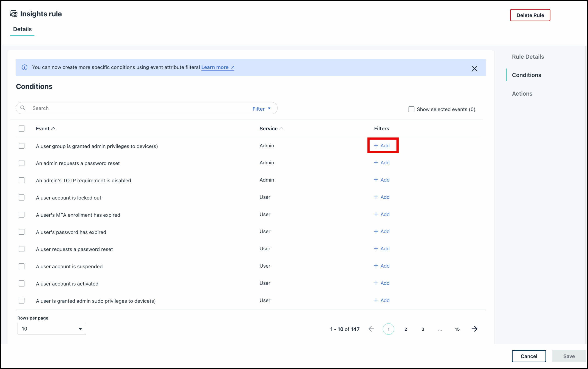Check 'A user is granted admin sudo privileges' row

[x=22, y=301]
